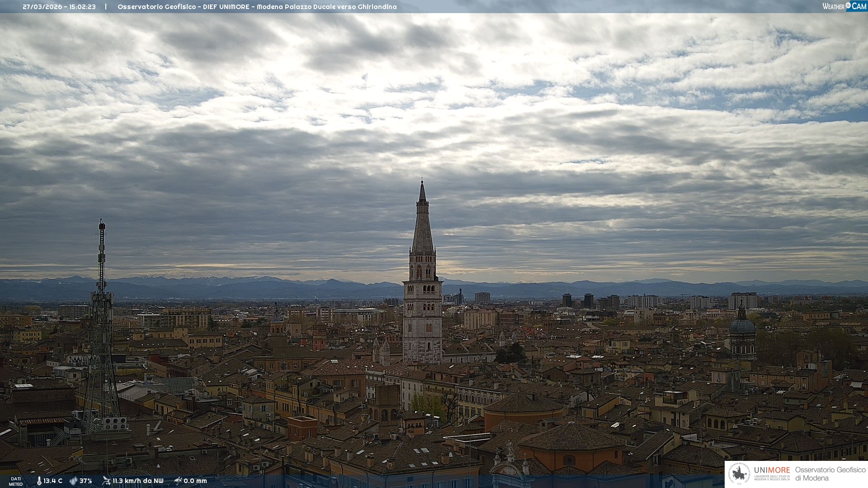This screenshot has width=868, height=488.
Task: Click the church dome on the right
Action: [742, 325]
